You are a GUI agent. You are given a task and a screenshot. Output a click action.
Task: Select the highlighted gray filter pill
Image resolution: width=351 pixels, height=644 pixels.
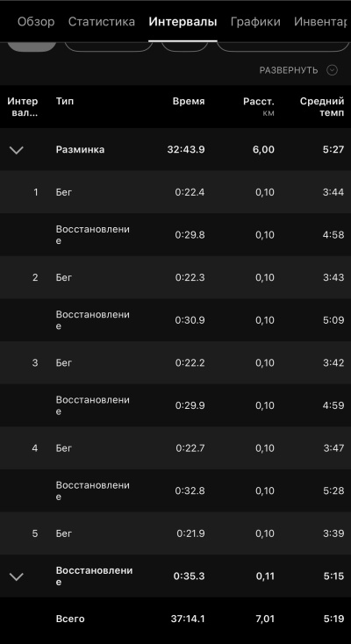32,47
